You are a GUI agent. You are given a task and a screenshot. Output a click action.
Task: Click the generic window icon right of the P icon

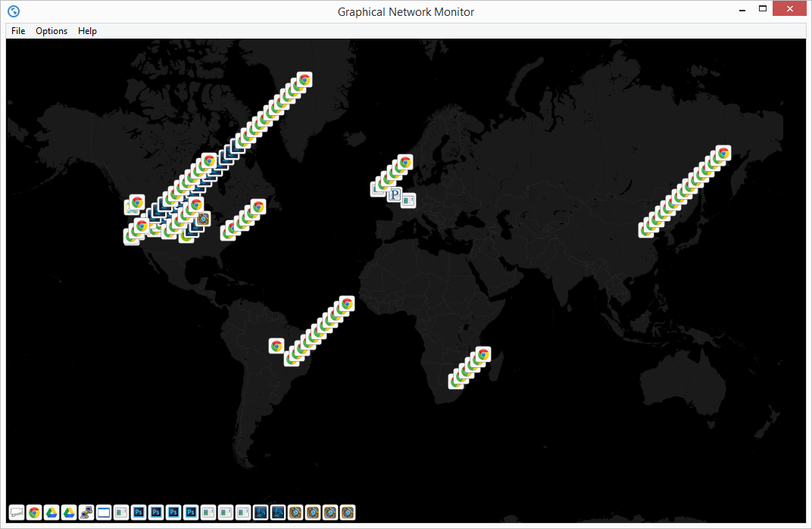click(x=408, y=200)
